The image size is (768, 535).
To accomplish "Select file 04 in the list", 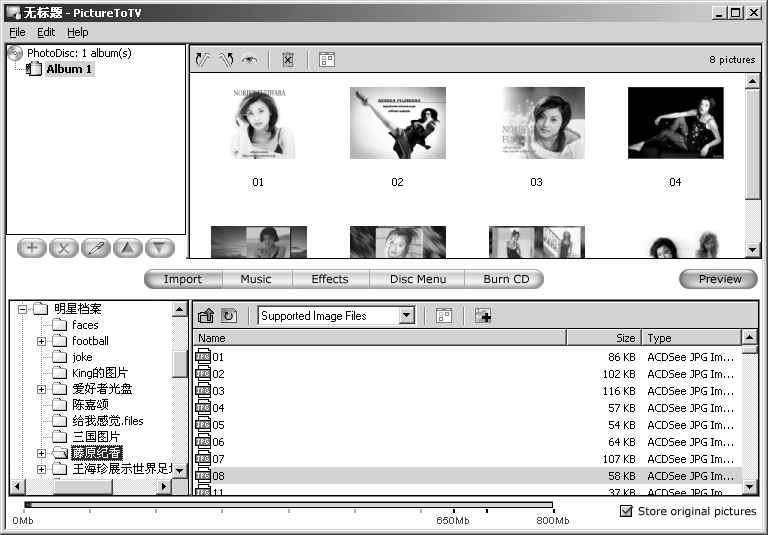I will click(468, 408).
